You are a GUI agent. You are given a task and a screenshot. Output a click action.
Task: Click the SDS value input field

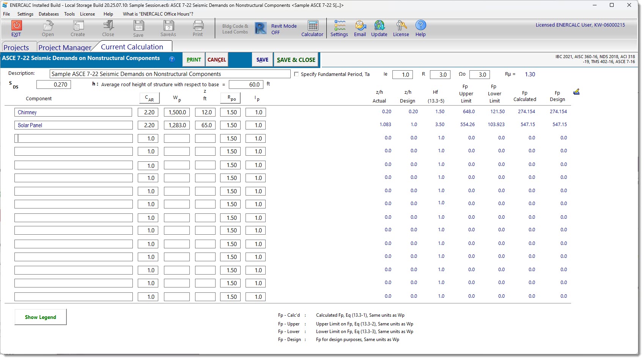pyautogui.click(x=54, y=85)
